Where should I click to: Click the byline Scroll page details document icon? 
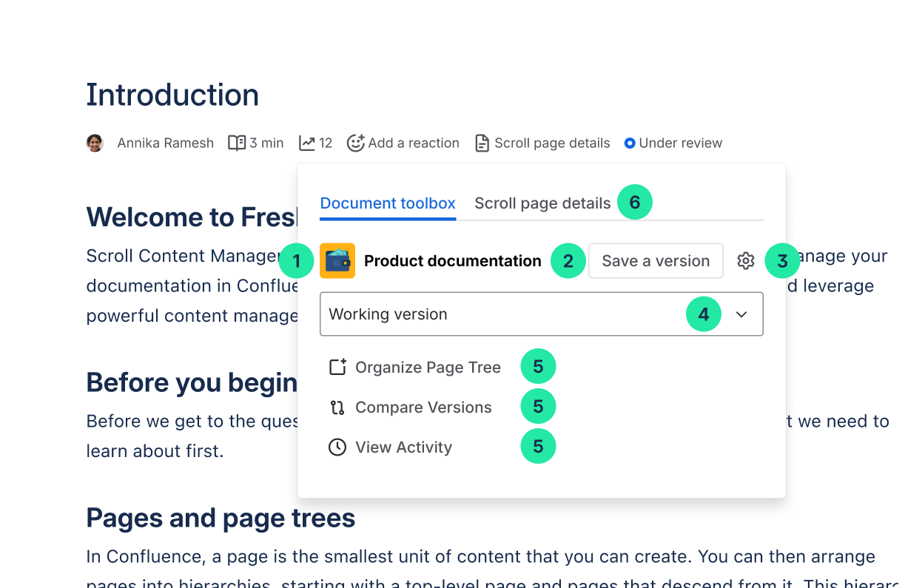pyautogui.click(x=482, y=143)
